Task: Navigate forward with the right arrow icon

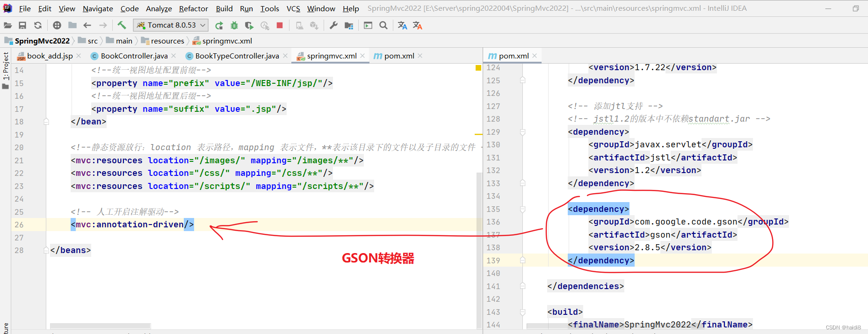Action: click(103, 25)
